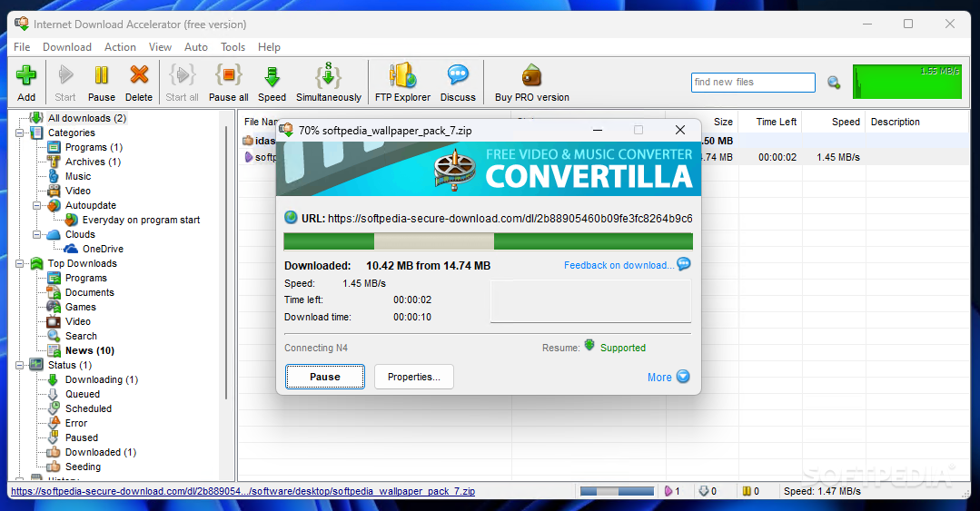The height and width of the screenshot is (511, 980).
Task: Click the Start toolbar button
Action: tap(65, 82)
